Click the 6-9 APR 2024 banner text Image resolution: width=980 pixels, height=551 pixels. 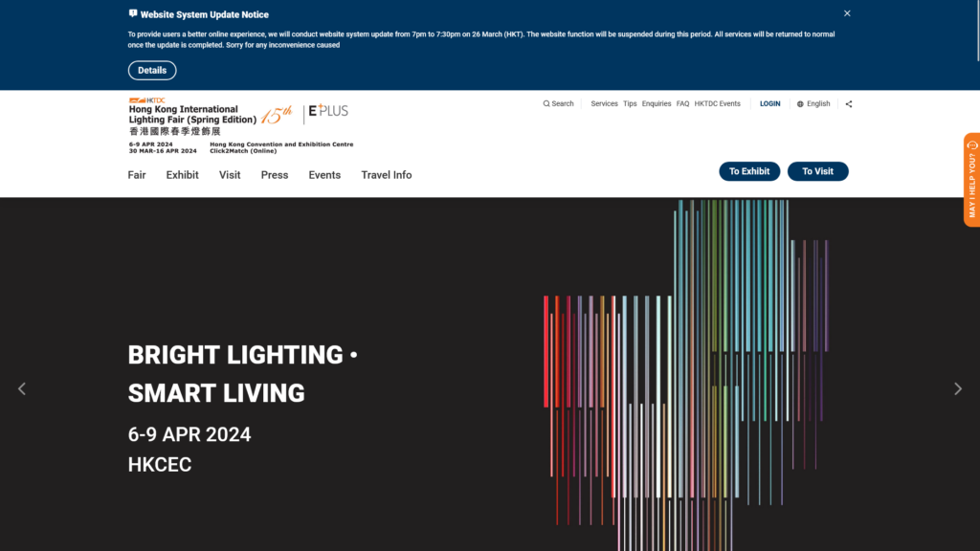pyautogui.click(x=189, y=434)
